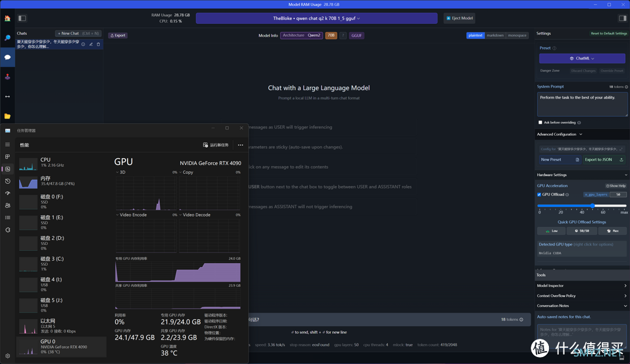Toggle the right settings panel icon
This screenshot has height=364, width=630.
(x=622, y=18)
